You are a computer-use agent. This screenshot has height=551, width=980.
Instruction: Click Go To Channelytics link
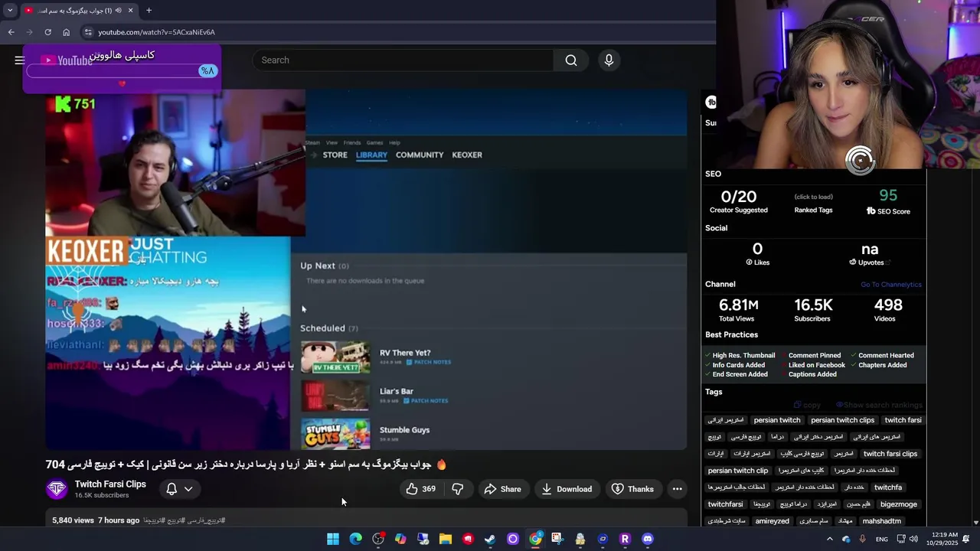(890, 285)
